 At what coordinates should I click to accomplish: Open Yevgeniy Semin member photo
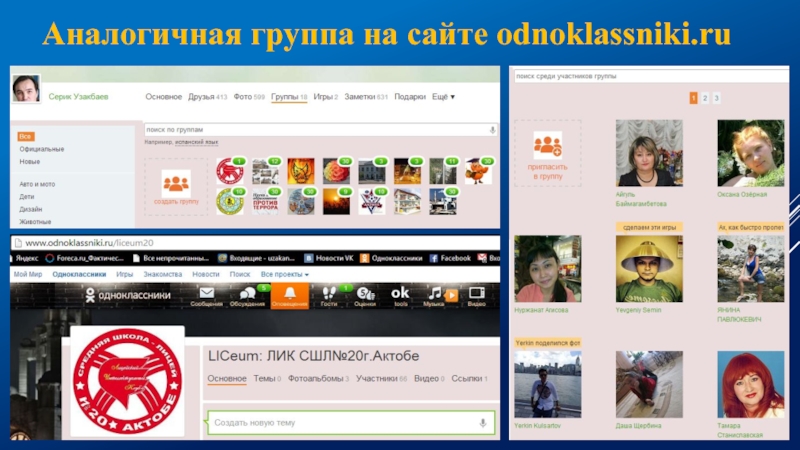tap(649, 268)
